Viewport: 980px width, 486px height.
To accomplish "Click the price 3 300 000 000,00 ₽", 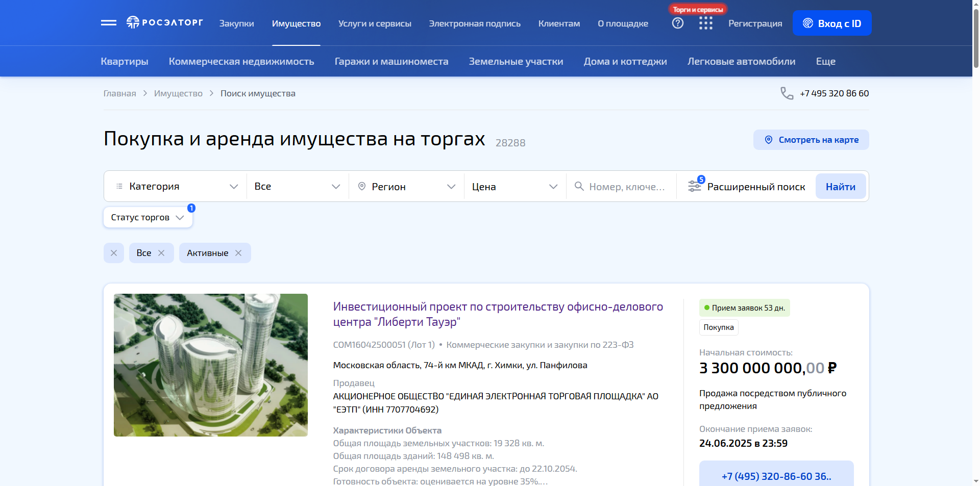I will click(768, 368).
